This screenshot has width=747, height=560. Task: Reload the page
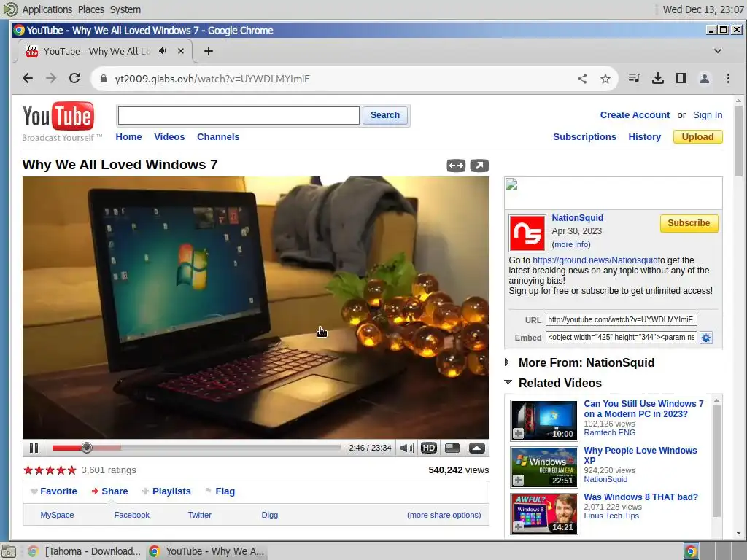[x=74, y=79]
